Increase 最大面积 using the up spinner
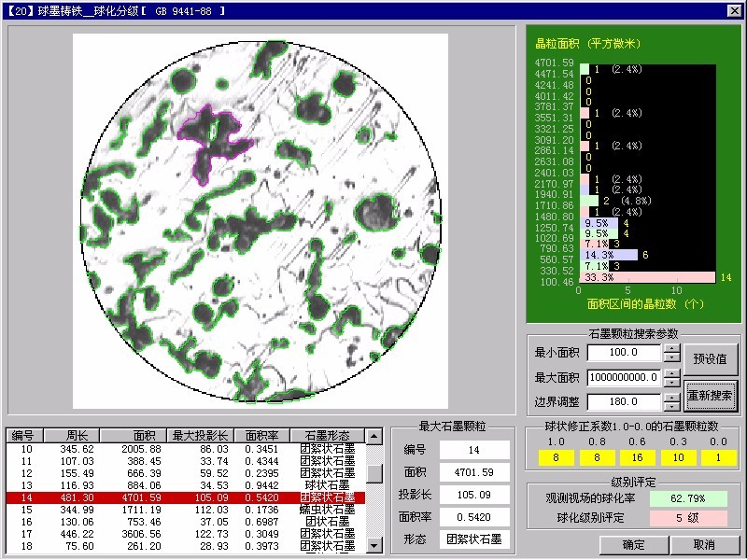 tap(671, 372)
